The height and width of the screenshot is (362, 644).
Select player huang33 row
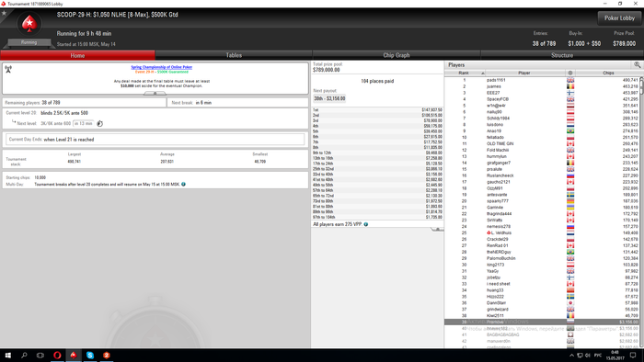point(542,289)
